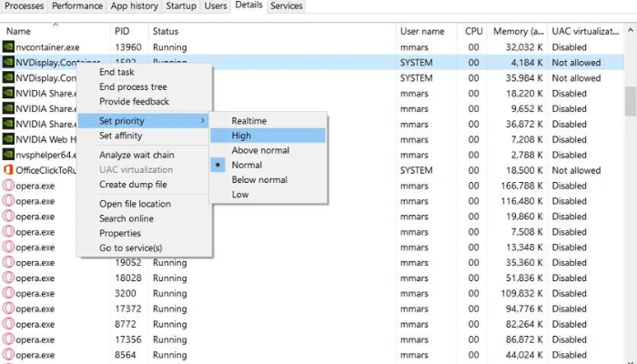Select Above normal priority
This screenshot has height=364, width=637.
click(x=268, y=150)
